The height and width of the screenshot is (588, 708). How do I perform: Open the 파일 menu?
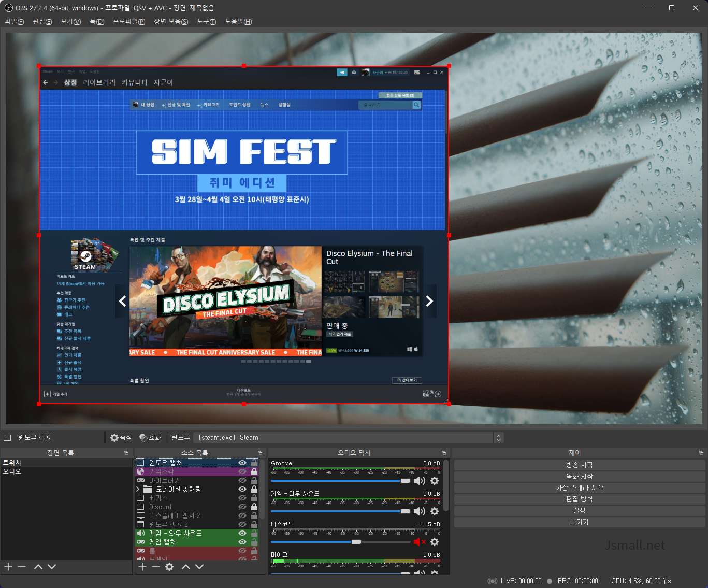[x=15, y=21]
